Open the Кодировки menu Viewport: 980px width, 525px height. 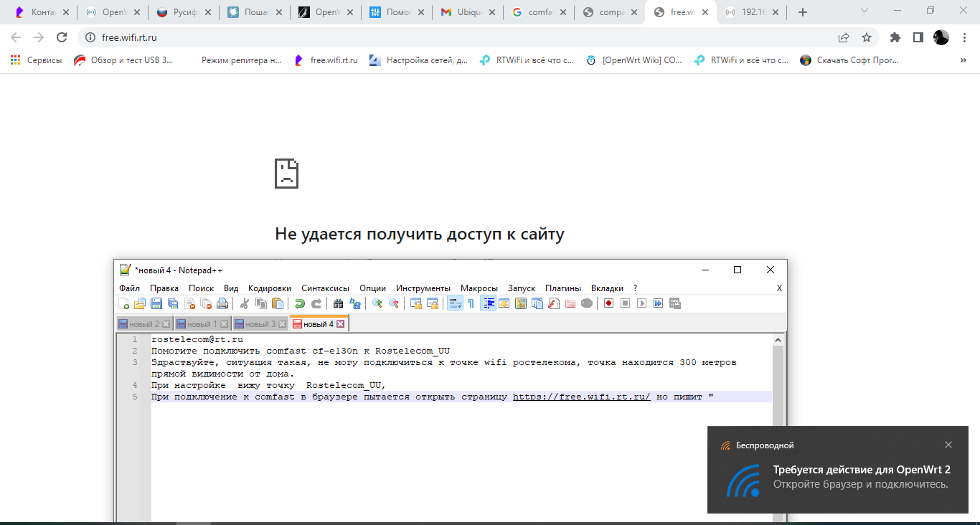coord(270,288)
